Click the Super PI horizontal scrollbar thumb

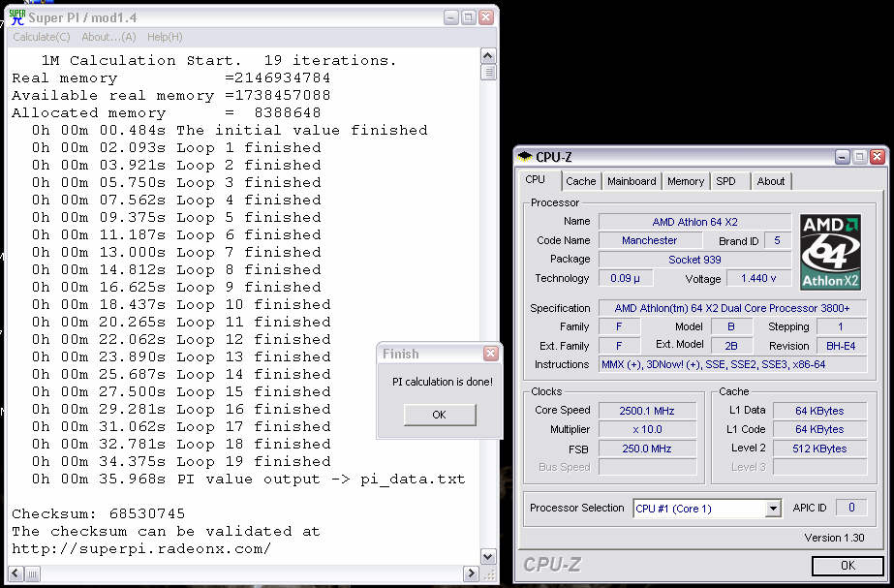32,573
